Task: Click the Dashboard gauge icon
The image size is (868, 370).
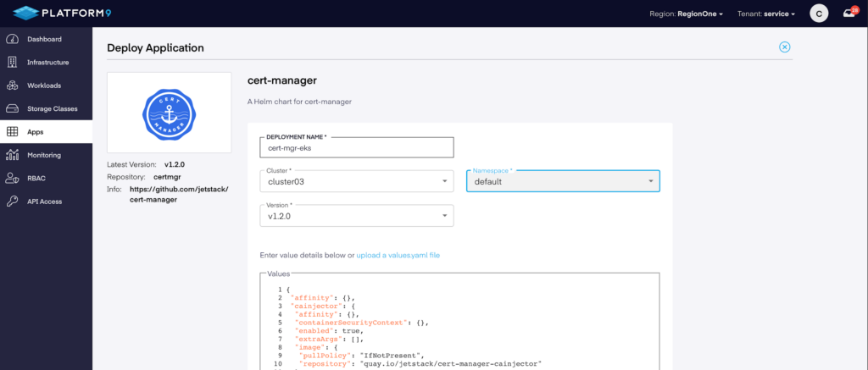Action: pos(12,39)
